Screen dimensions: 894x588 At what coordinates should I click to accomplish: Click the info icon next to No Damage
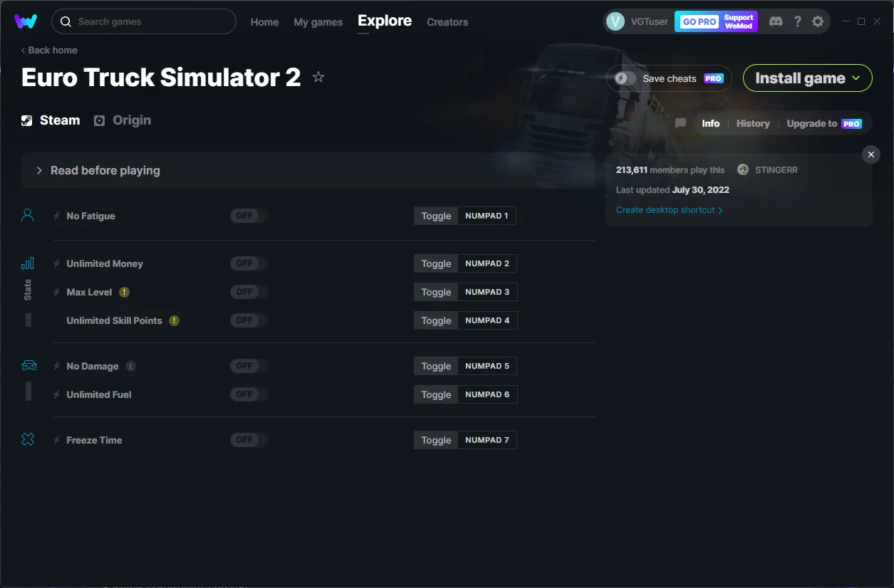coord(130,366)
